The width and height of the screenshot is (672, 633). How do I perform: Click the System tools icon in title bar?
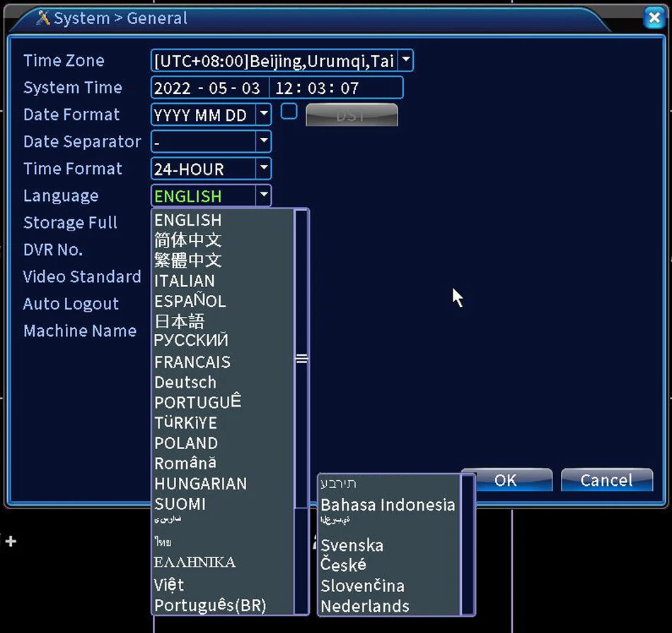[44, 18]
